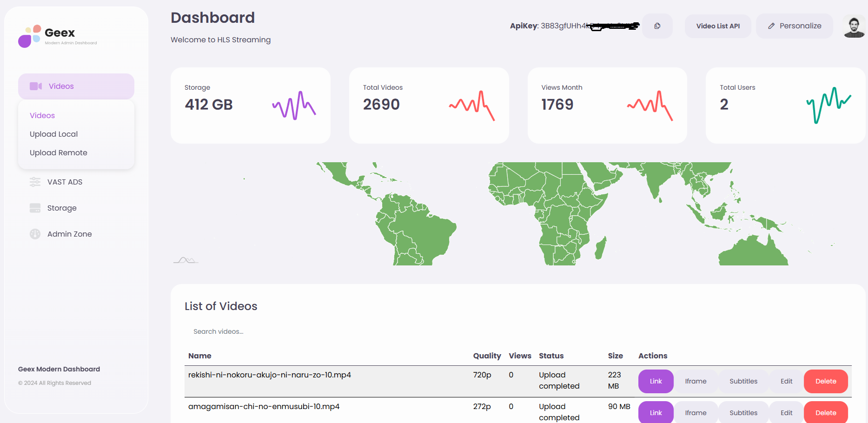Open Upload Local from sidebar

pyautogui.click(x=54, y=134)
